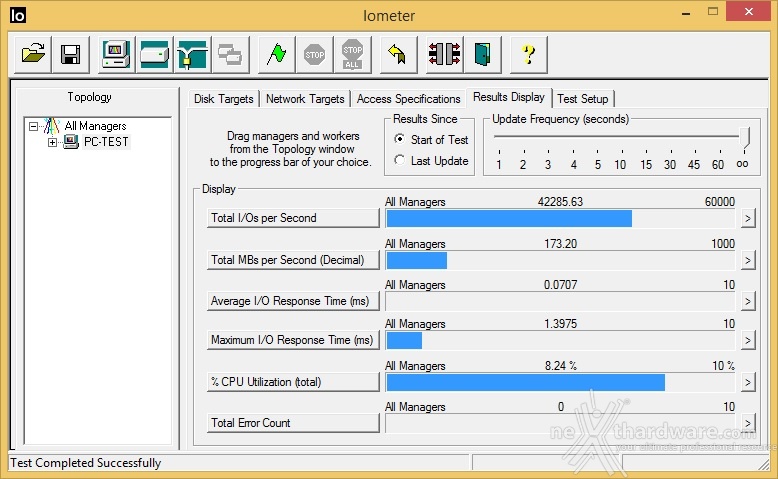This screenshot has width=778, height=479.
Task: Click Total I/Os per Second button
Action: [293, 218]
